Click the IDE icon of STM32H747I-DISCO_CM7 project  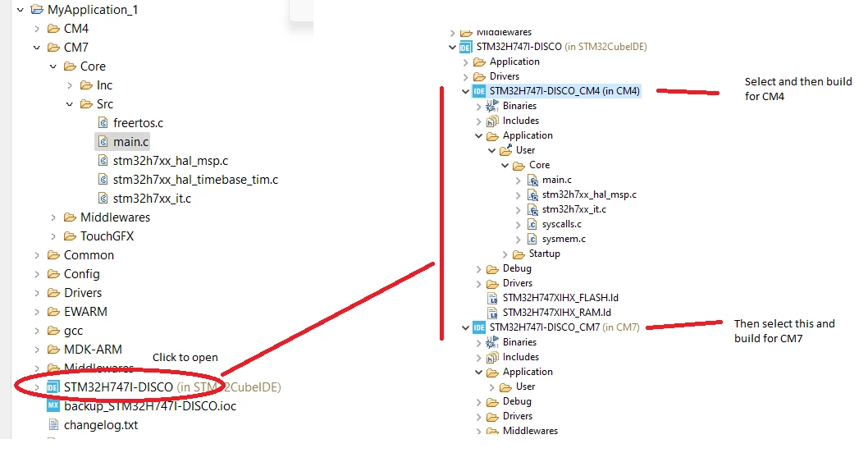pyautogui.click(x=479, y=327)
